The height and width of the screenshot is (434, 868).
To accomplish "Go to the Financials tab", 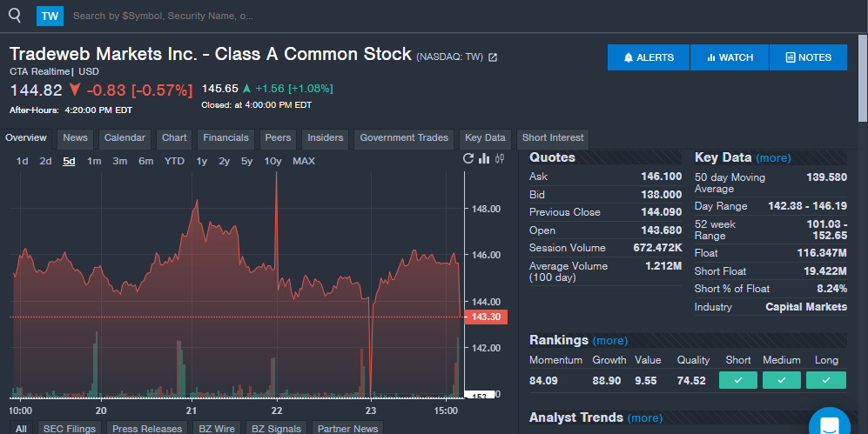I will (225, 138).
